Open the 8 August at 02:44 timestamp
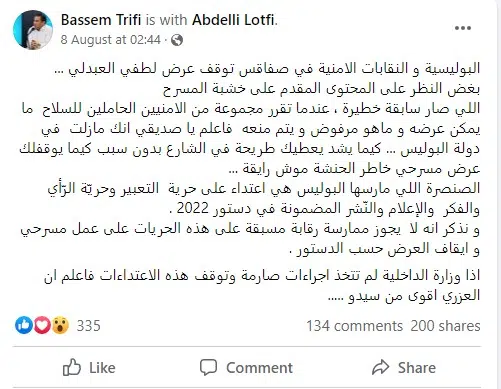The image size is (501, 389). 111,40
